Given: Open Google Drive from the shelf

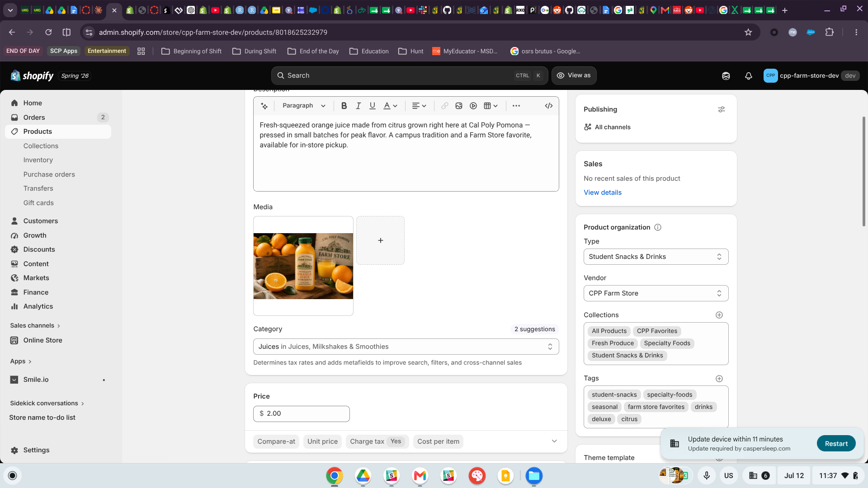Looking at the screenshot, I should 363,476.
